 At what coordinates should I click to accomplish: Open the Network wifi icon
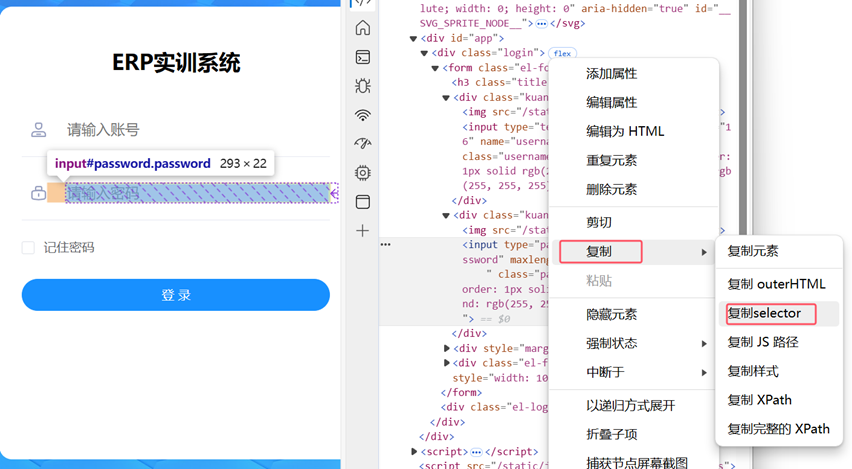click(363, 115)
